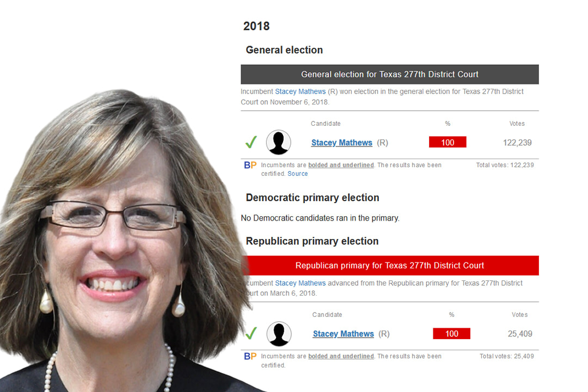Click the gray General election for Texas 277th header

coord(390,74)
